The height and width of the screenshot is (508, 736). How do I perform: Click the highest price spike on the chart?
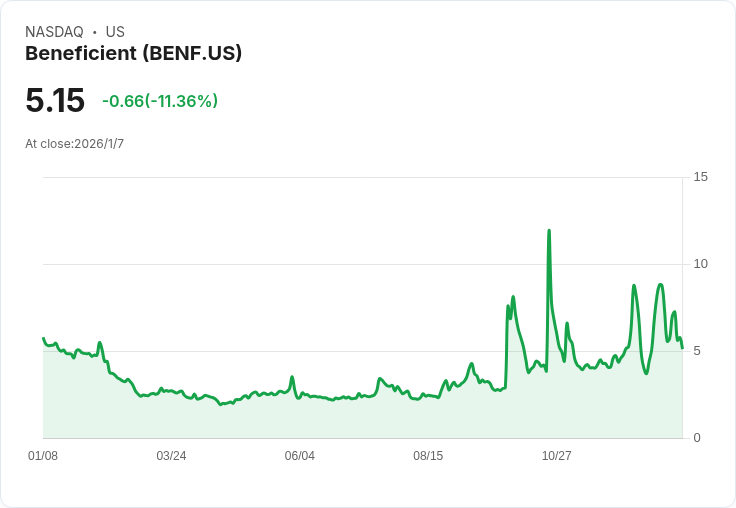point(549,231)
